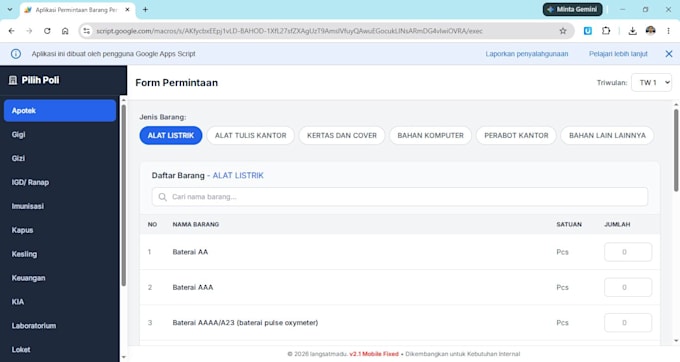
Task: Choose the ALAT TULIS KANTOR category
Action: click(251, 135)
